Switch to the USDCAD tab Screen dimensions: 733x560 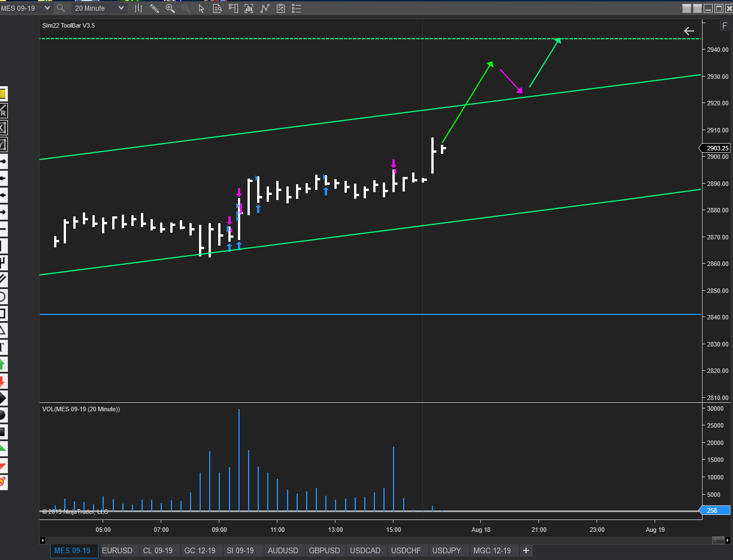[365, 550]
